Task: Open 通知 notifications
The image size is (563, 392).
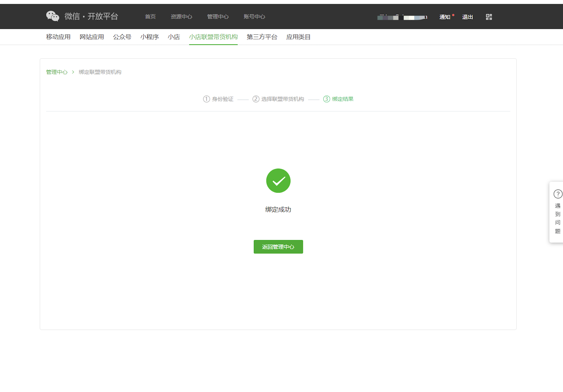Action: tap(445, 17)
